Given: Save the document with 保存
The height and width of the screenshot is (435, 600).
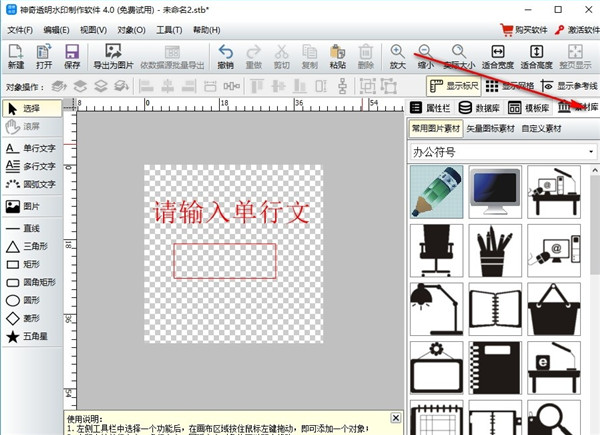Looking at the screenshot, I should [72, 56].
